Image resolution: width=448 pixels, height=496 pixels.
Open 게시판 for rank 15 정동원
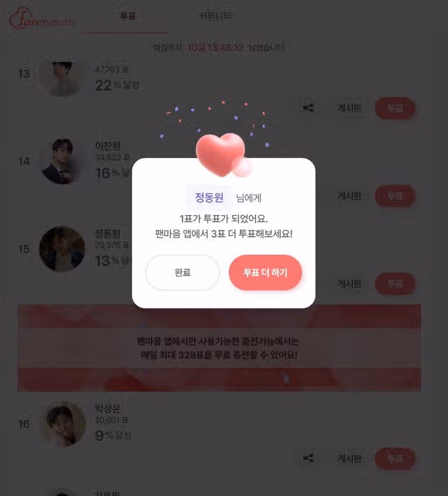click(349, 284)
